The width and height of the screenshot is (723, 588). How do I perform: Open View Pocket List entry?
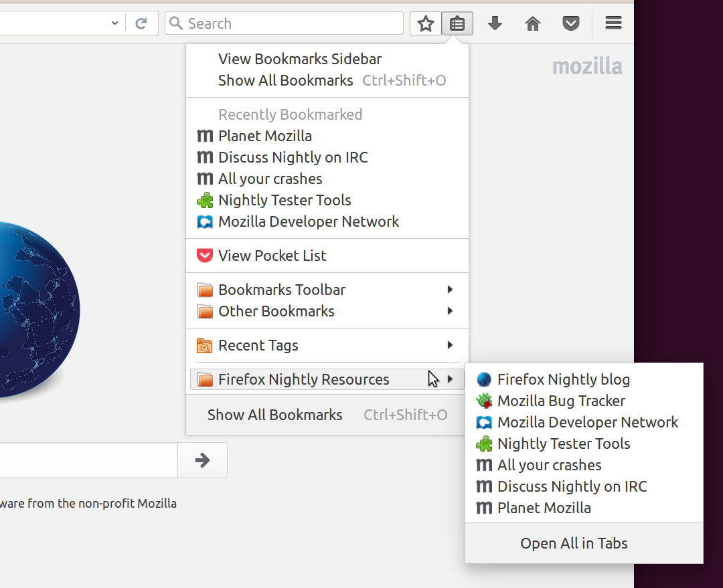click(x=272, y=256)
